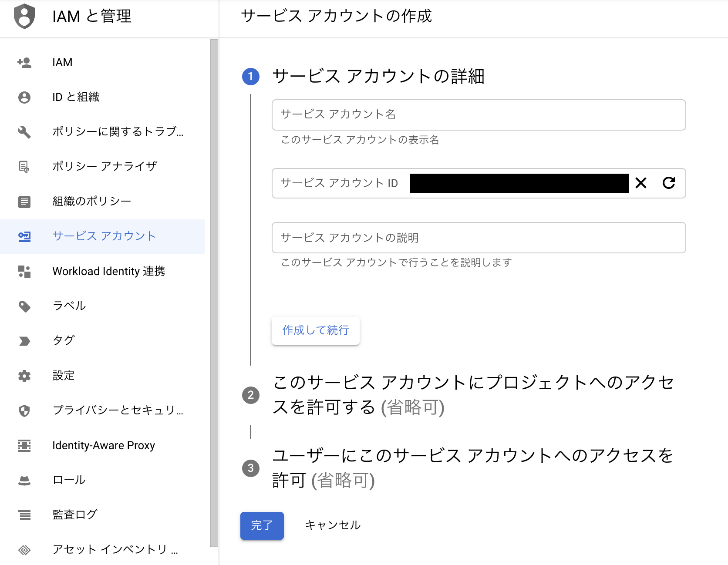Click the blue 完了 button

coord(262,525)
